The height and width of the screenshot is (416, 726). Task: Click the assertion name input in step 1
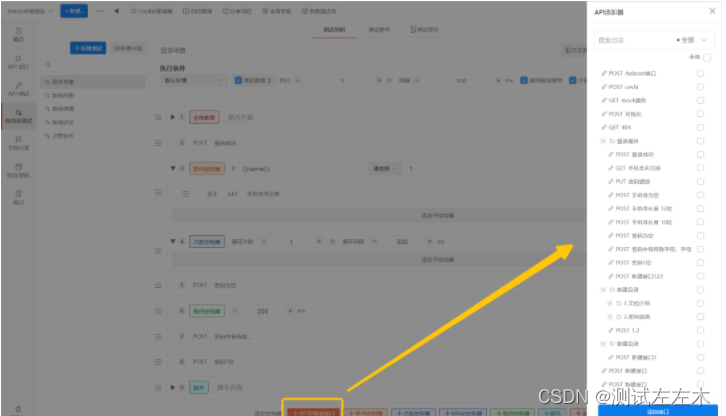point(287,117)
